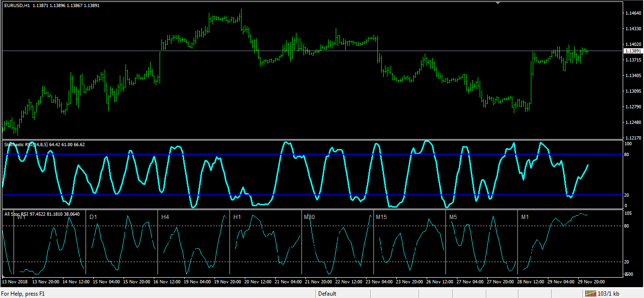Click the M30 timeframe label

tap(309, 217)
